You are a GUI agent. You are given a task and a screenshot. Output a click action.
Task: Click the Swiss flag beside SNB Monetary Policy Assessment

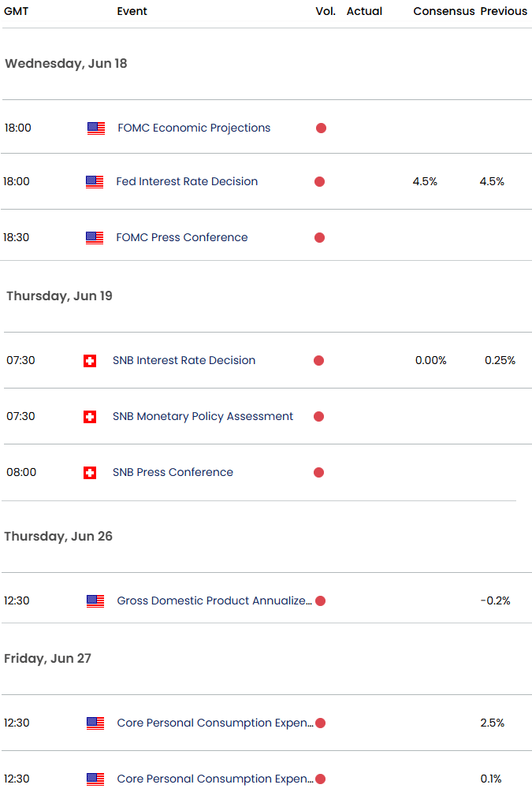90,416
